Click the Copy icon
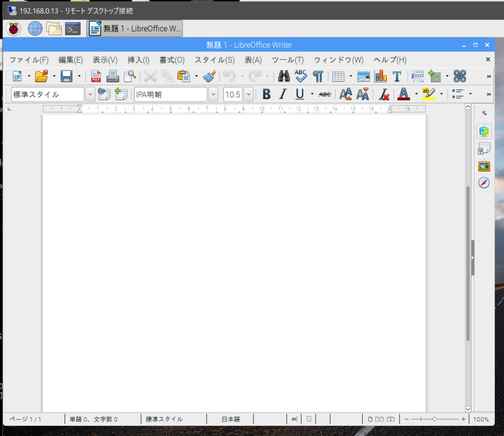504x436 pixels. tap(167, 76)
